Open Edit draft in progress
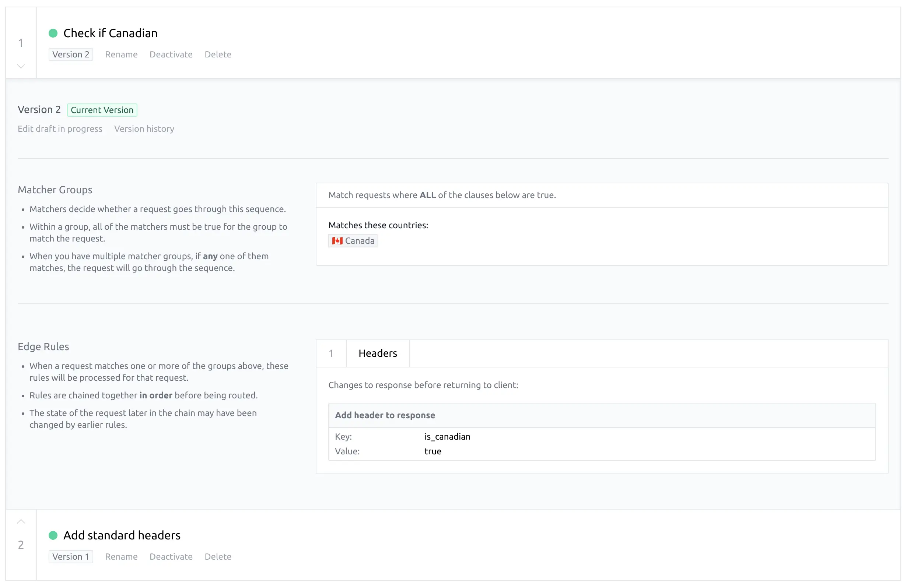 pyautogui.click(x=59, y=129)
